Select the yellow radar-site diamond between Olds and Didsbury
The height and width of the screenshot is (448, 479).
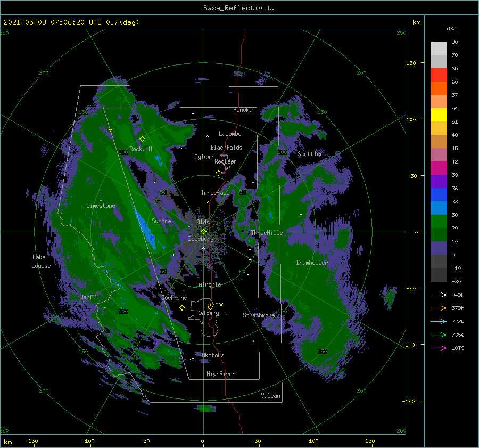(203, 232)
